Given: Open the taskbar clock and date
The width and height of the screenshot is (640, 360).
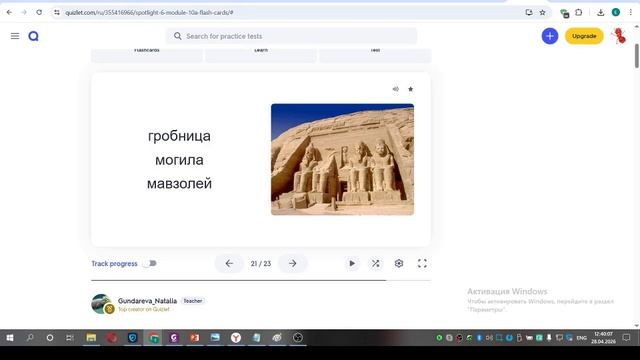Looking at the screenshot, I should click(x=603, y=338).
